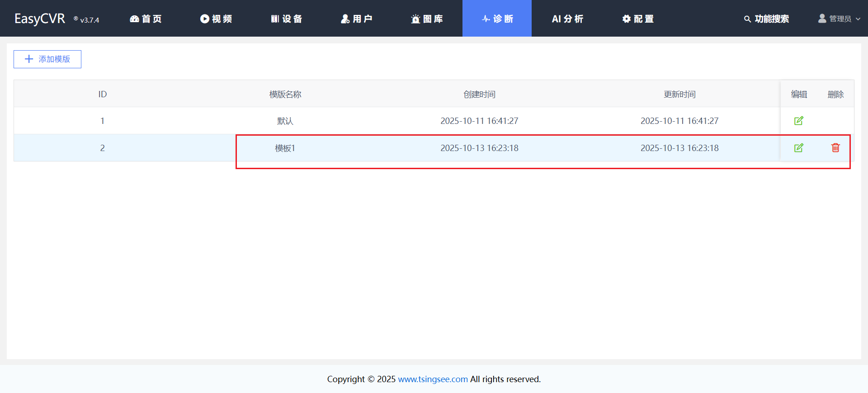This screenshot has height=393, width=868.
Task: Open the AI 分析 navigation tab
Action: pos(567,19)
